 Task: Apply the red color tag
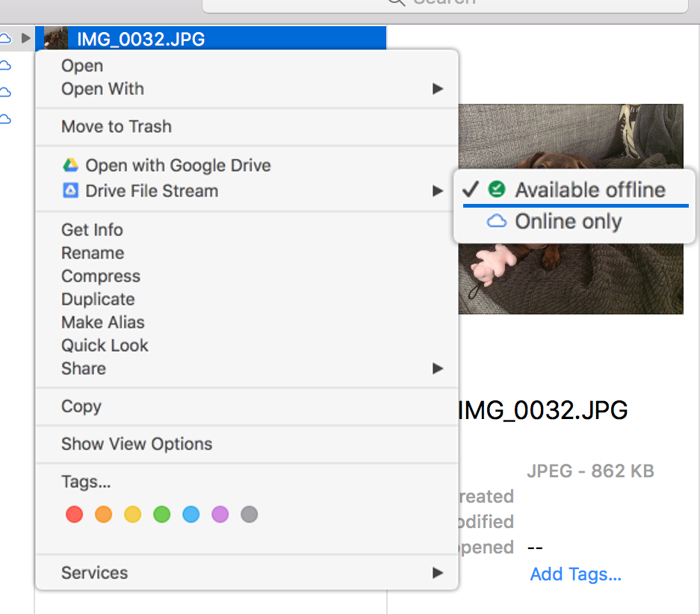pyautogui.click(x=74, y=514)
